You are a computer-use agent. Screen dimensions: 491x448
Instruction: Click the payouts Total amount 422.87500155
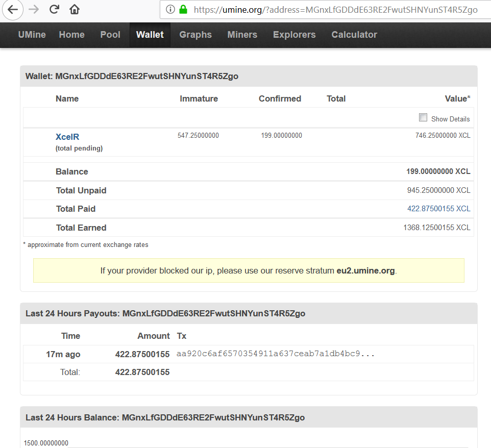pyautogui.click(x=142, y=372)
